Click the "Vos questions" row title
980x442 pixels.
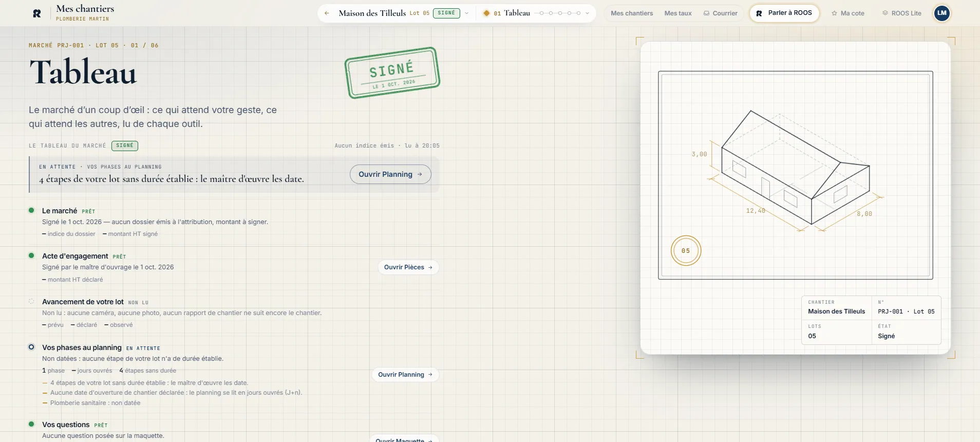(66, 425)
